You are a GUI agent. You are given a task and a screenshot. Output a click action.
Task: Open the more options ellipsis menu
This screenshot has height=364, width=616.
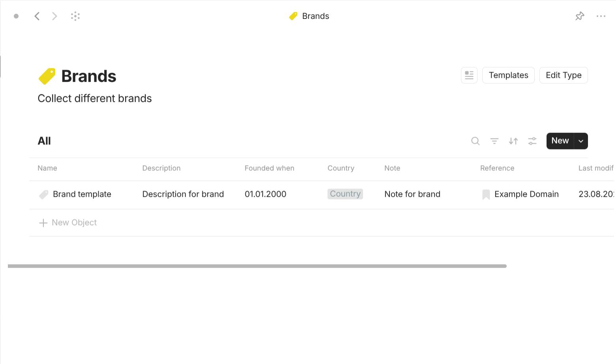(601, 16)
